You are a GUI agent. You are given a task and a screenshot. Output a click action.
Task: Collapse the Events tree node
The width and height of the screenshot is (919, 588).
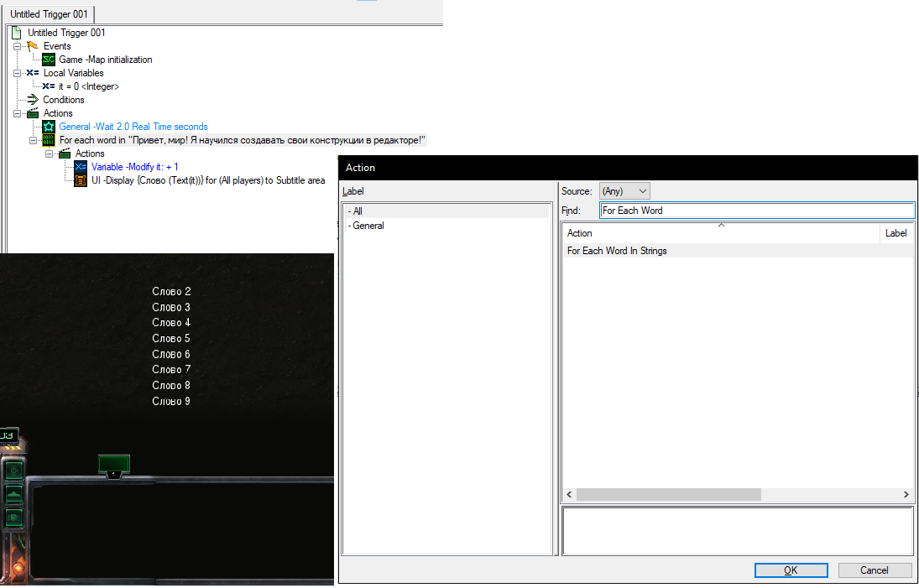pyautogui.click(x=17, y=46)
